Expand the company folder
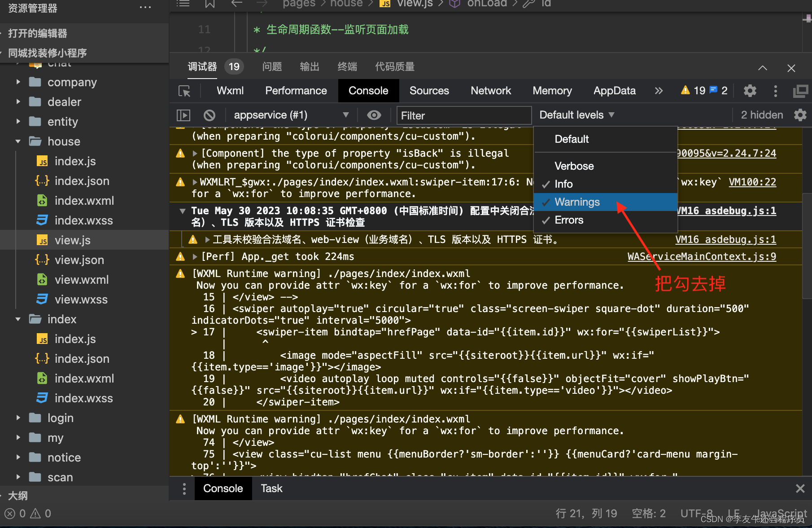The width and height of the screenshot is (812, 528). [x=18, y=82]
